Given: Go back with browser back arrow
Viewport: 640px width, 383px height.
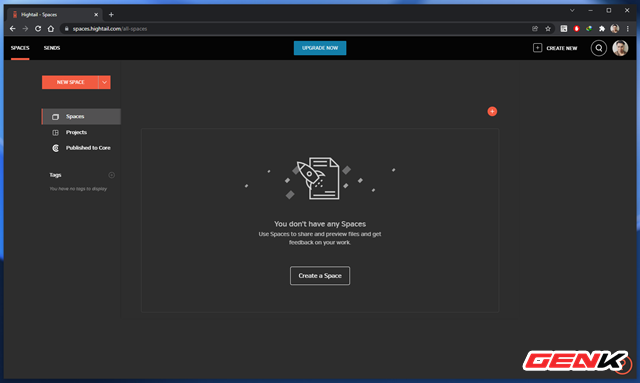Looking at the screenshot, I should pos(13,29).
